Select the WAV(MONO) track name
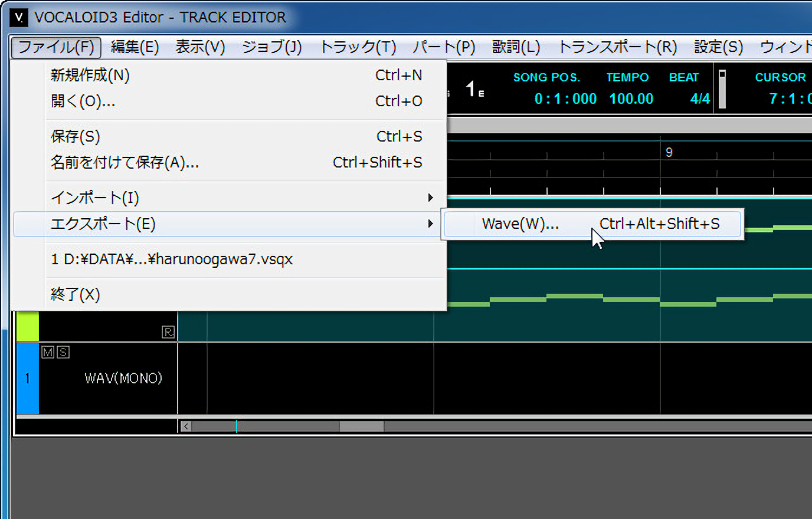 pos(123,378)
